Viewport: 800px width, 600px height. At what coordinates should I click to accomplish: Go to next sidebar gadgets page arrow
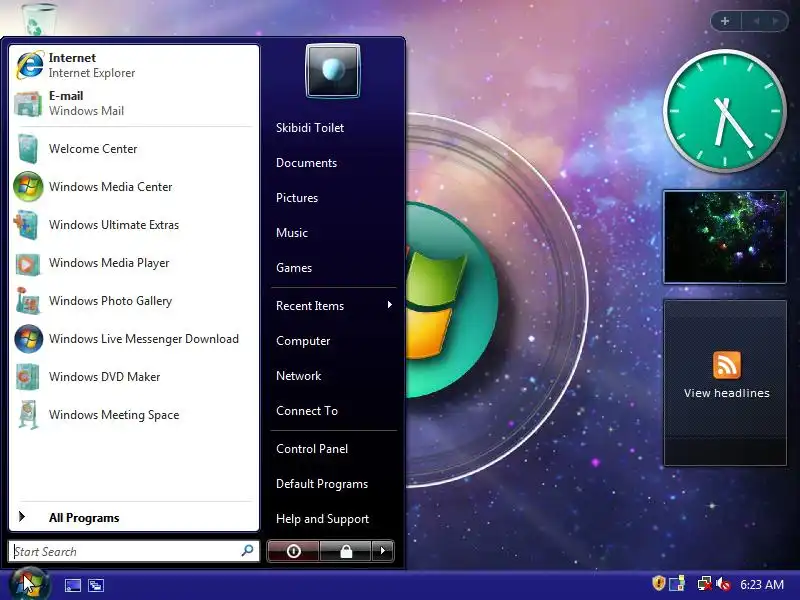click(x=776, y=21)
